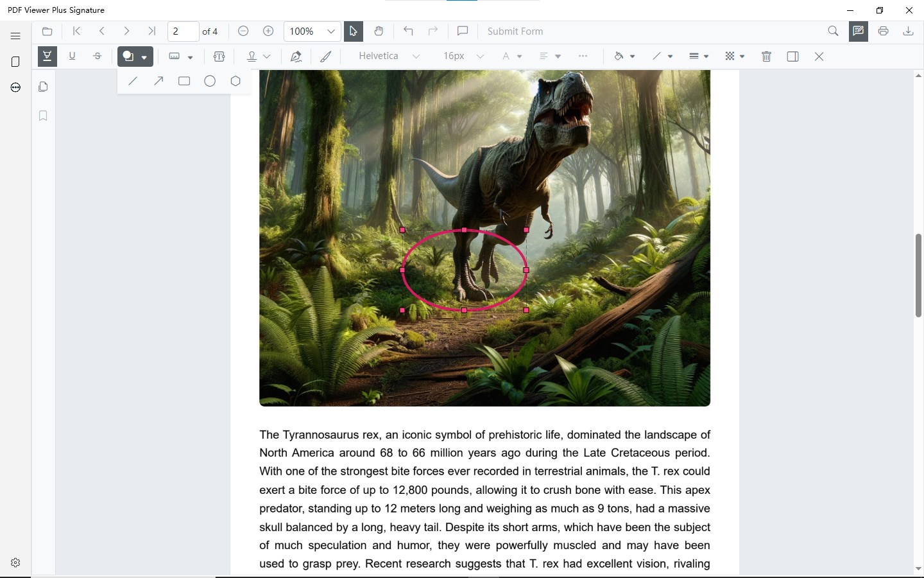Choose the rectangle shape tool
The width and height of the screenshot is (924, 578).
tap(184, 81)
